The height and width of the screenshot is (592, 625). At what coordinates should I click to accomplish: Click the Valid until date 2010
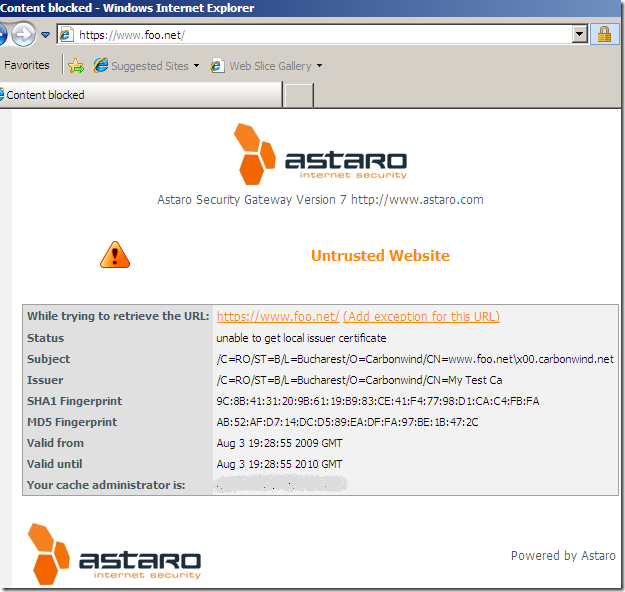pyautogui.click(x=279, y=464)
